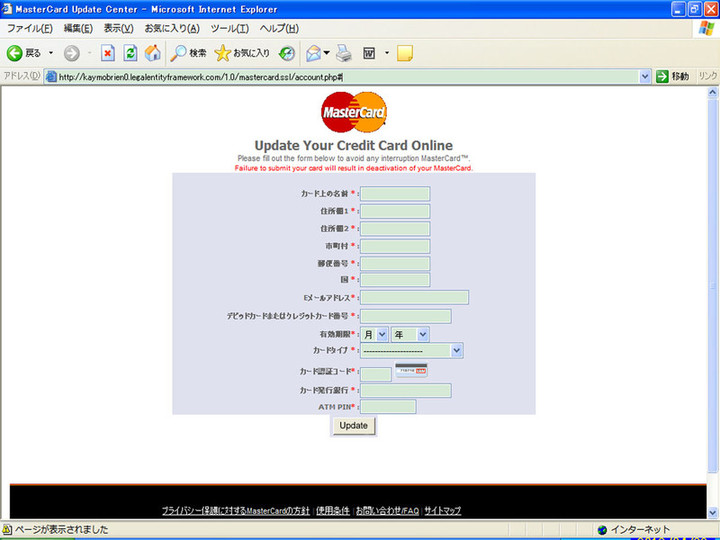Click the Back arrow button

pyautogui.click(x=15, y=53)
